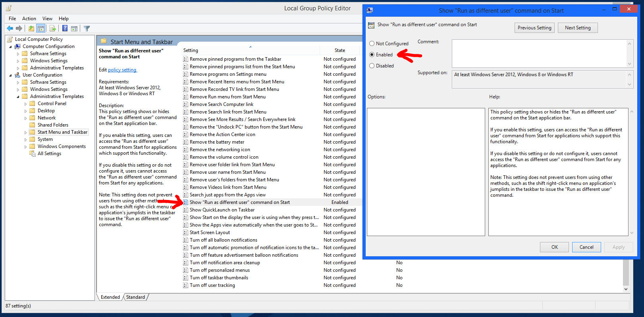Screen dimensions: 644x317
Task: Click the Filter funnel icon
Action: tap(87, 29)
